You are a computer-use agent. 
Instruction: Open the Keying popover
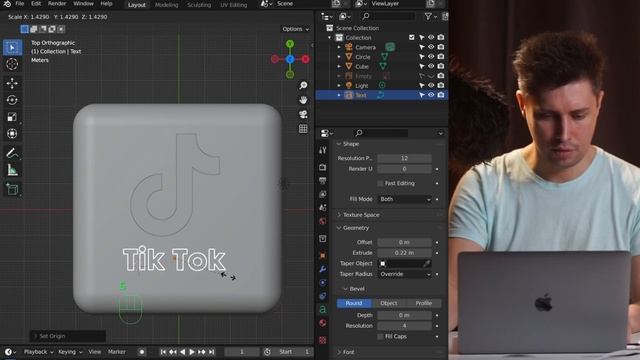click(x=70, y=352)
